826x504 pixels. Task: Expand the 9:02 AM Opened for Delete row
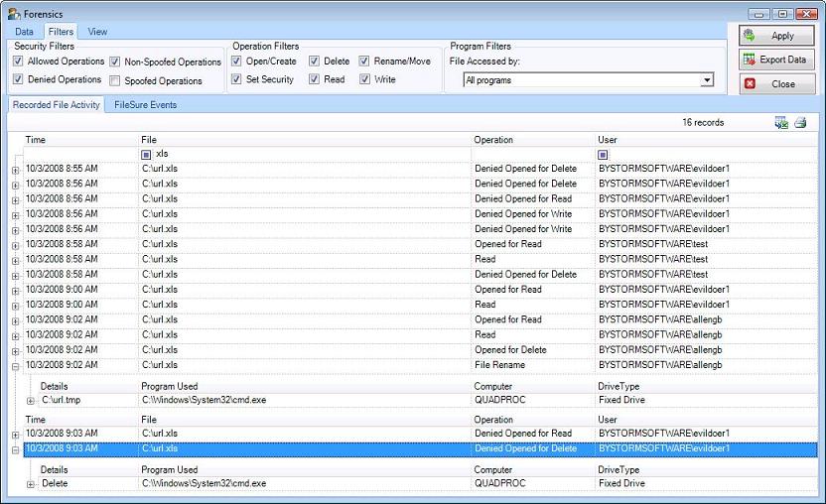tap(15, 351)
